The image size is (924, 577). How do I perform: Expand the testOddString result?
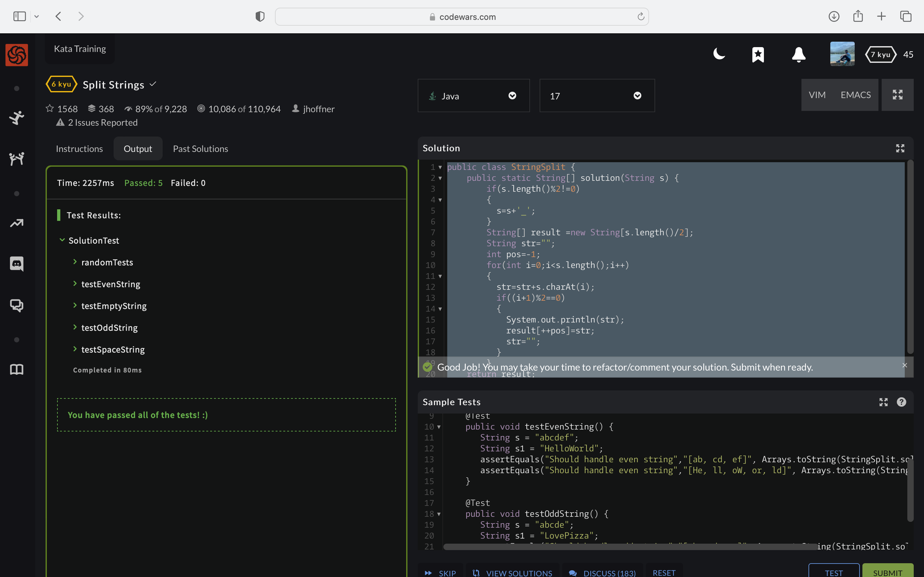(109, 328)
